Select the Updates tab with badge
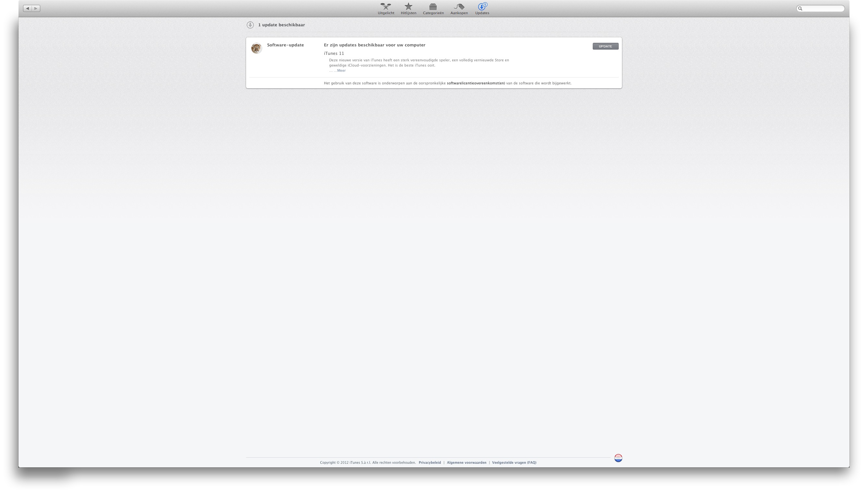Viewport: 868px width, 493px height. point(482,9)
